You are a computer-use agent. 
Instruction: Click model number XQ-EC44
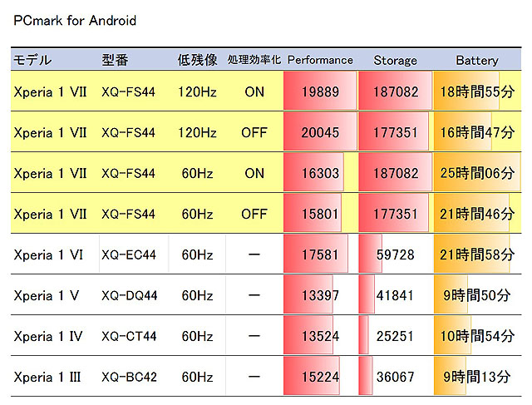point(129,254)
